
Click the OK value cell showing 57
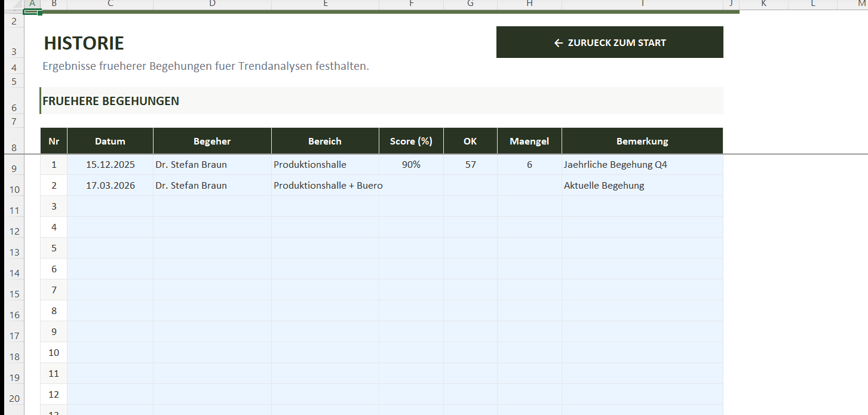(470, 164)
